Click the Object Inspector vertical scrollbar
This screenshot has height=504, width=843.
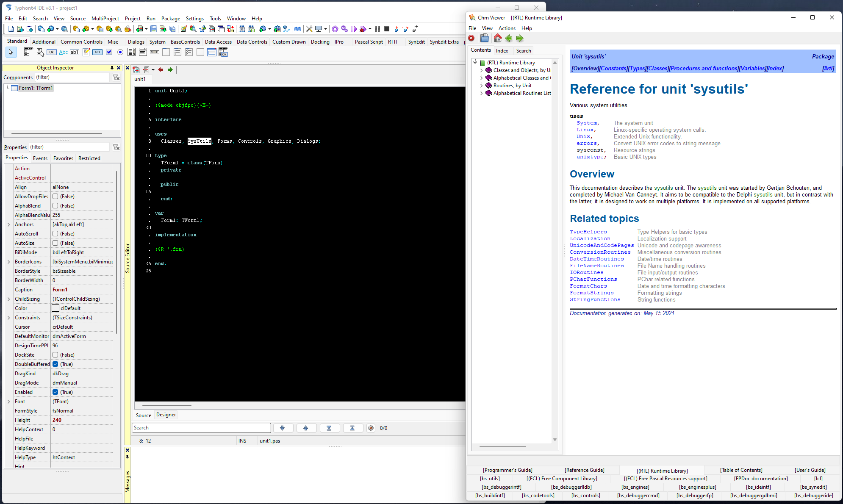click(116, 252)
